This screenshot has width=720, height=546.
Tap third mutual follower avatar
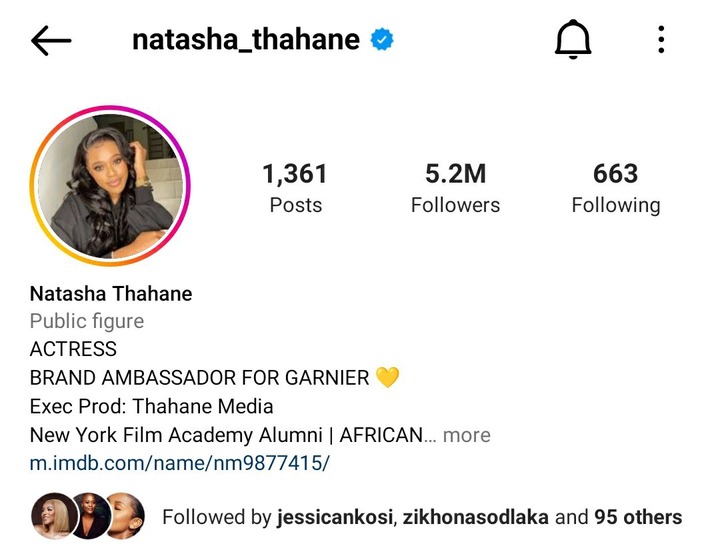[x=126, y=516]
